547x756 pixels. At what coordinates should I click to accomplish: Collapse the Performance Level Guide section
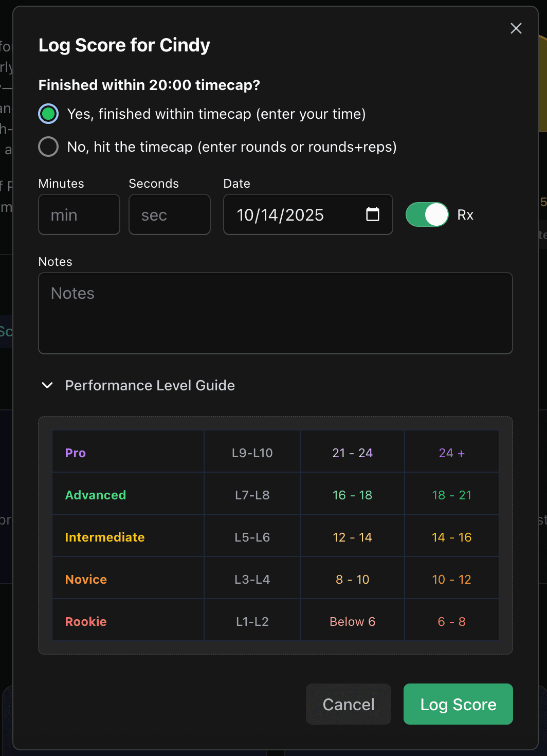(149, 385)
